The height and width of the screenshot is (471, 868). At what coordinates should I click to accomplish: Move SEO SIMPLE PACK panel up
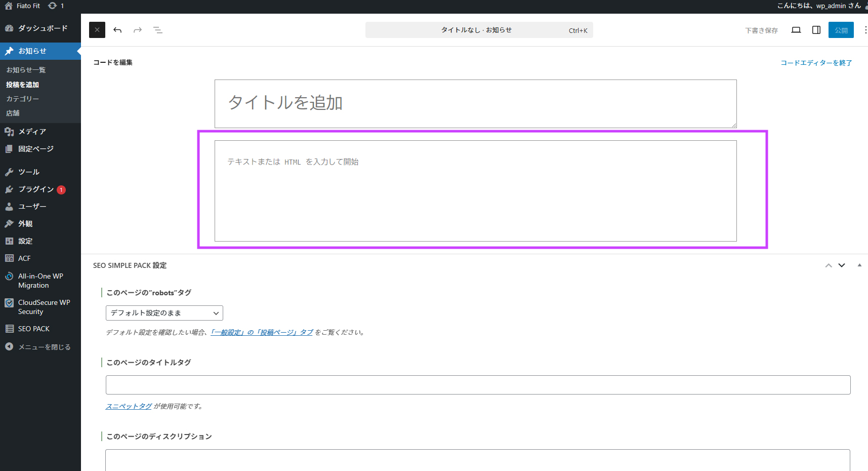[829, 265]
